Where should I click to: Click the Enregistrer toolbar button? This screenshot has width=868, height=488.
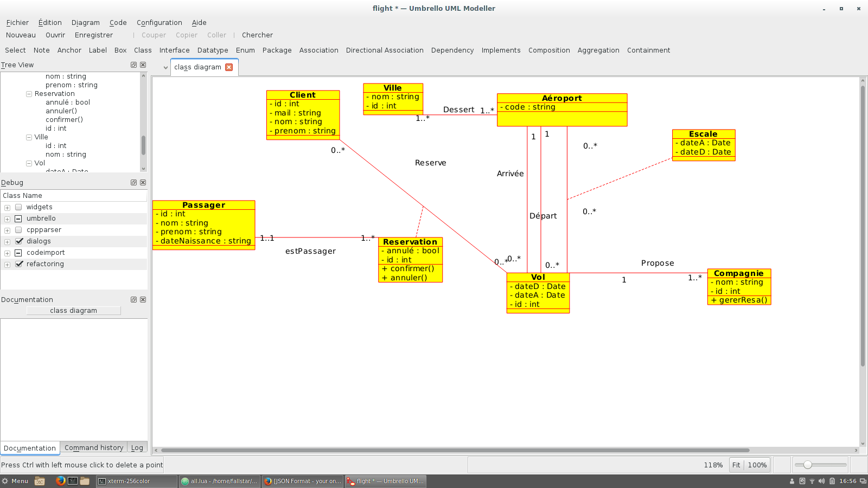pyautogui.click(x=94, y=35)
